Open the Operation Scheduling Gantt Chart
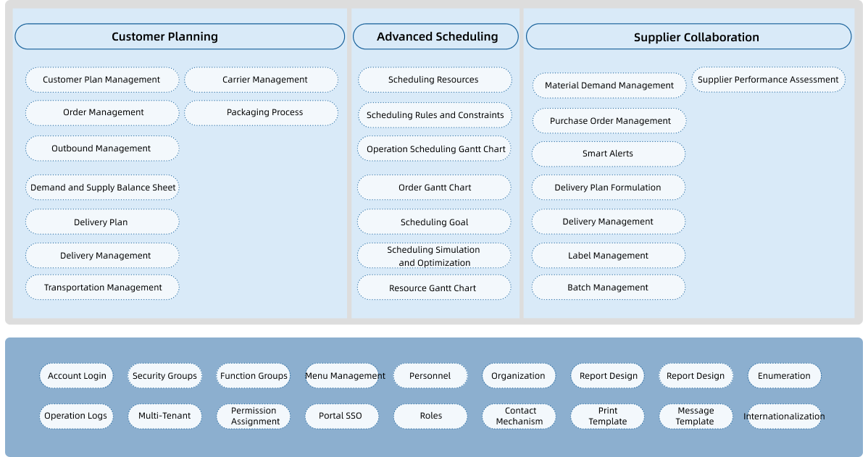Viewport: 868px width, 457px height. click(x=434, y=148)
